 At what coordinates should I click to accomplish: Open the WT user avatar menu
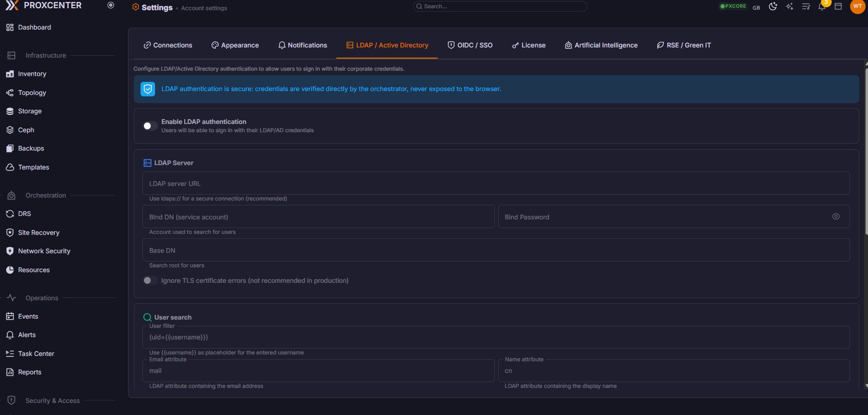[857, 7]
